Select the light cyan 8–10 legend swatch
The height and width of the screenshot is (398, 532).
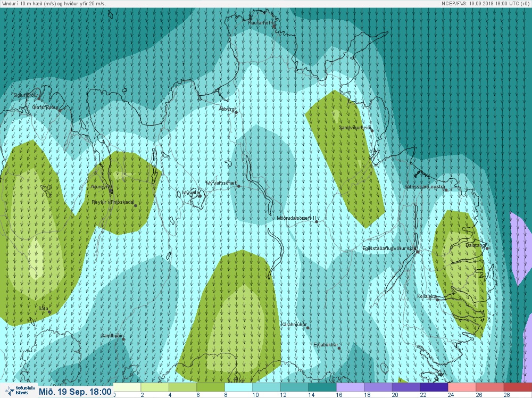pos(239,387)
